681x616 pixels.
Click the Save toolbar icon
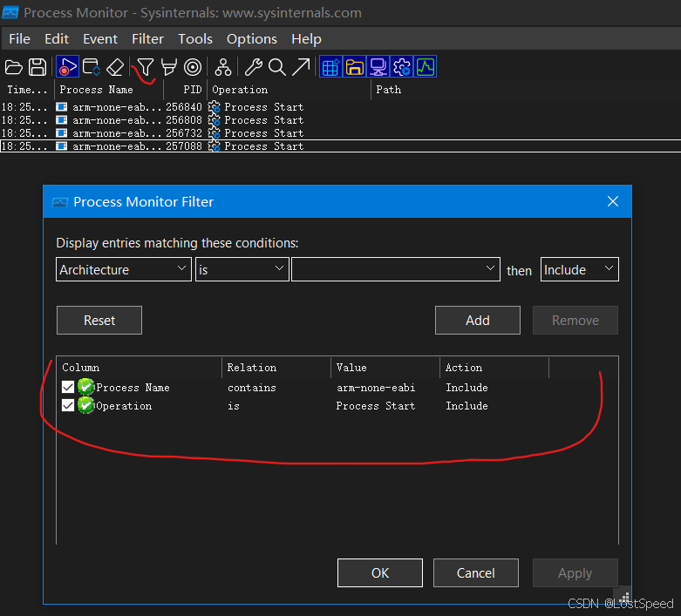tap(37, 67)
